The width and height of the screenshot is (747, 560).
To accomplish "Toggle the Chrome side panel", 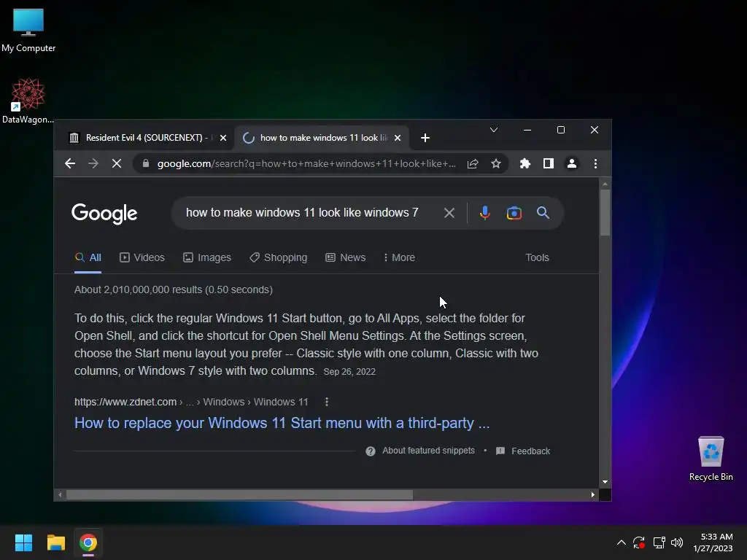I will point(549,163).
